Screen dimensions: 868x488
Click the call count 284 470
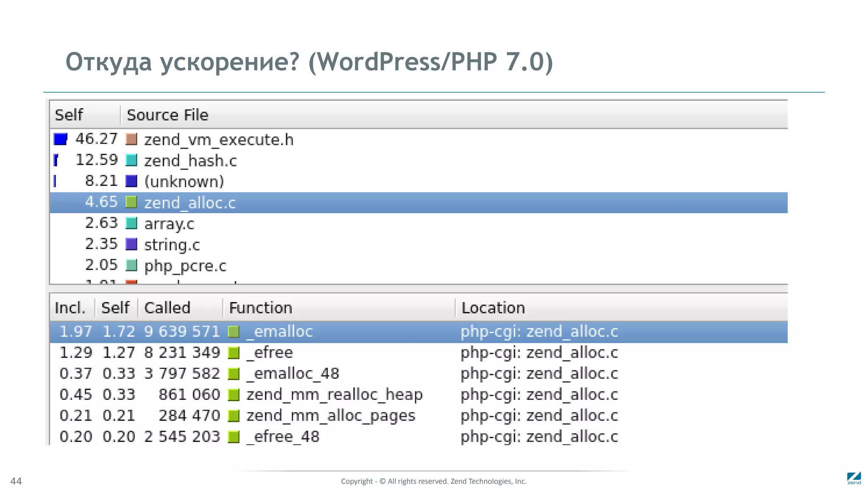[x=189, y=416]
